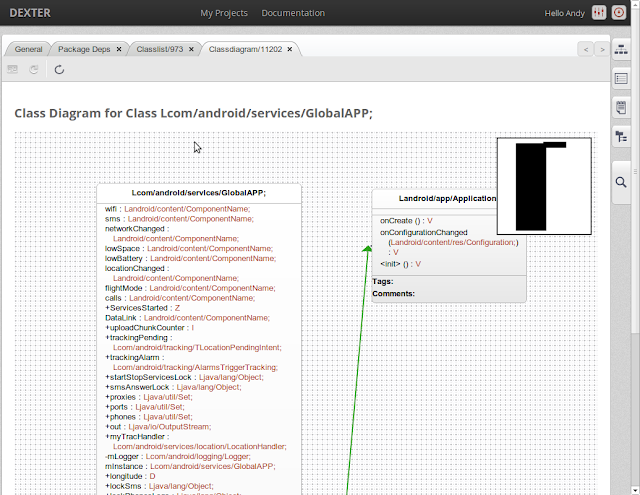Image resolution: width=640 pixels, height=495 pixels.
Task: Click the +ports : Ljava/util/Set; field
Action: click(x=144, y=407)
